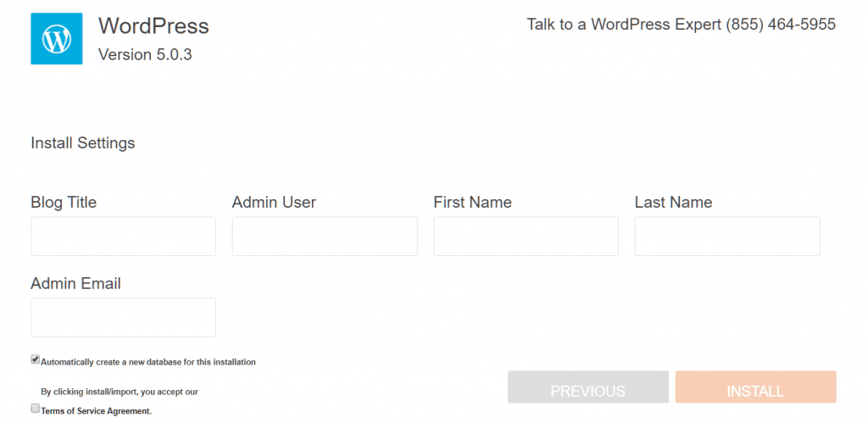Click the Admin User field label
Viewport: 868px width, 423px height.
274,203
